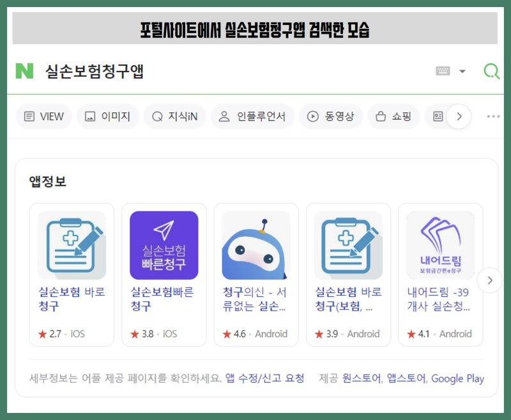
Task: Show next apps with carousel arrow
Action: pyautogui.click(x=490, y=280)
